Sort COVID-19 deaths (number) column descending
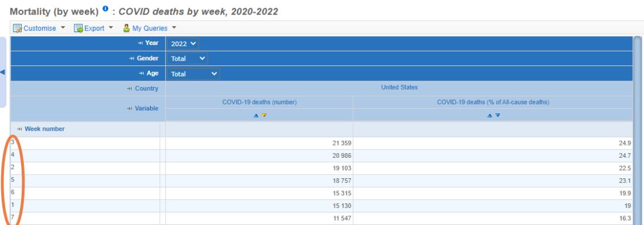 pyautogui.click(x=264, y=116)
